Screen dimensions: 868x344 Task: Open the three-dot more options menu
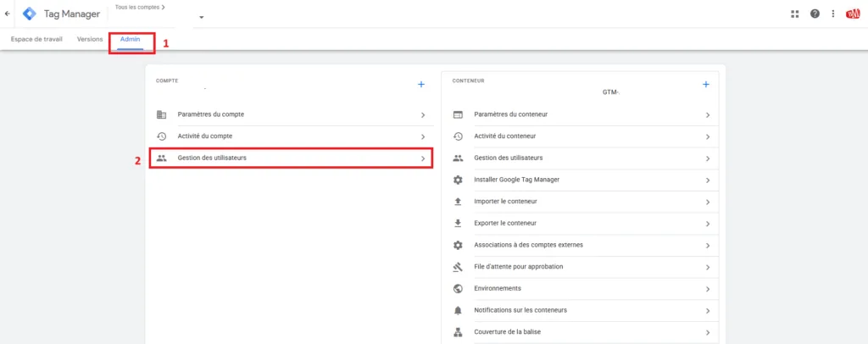click(833, 14)
